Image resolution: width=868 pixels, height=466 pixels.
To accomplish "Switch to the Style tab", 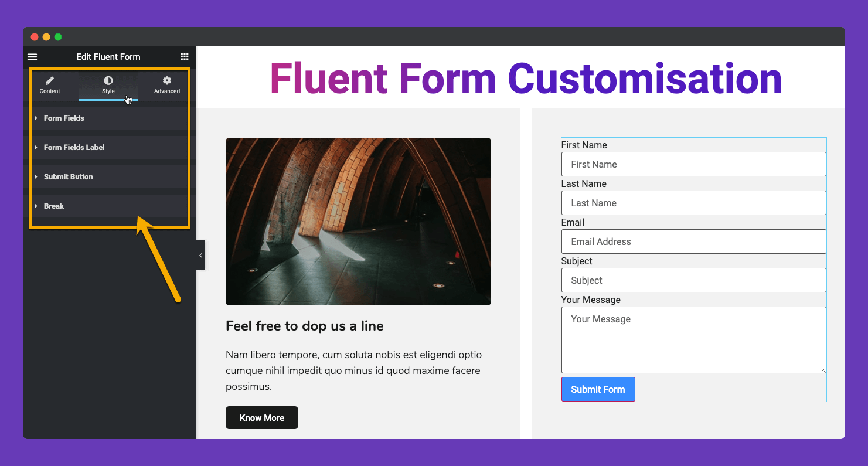I will click(108, 85).
